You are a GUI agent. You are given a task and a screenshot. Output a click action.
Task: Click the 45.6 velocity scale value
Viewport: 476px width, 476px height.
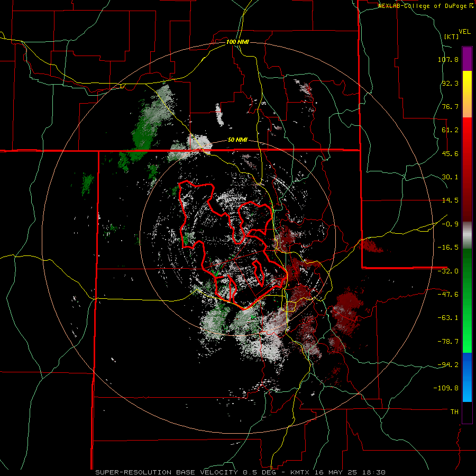pyautogui.click(x=450, y=153)
